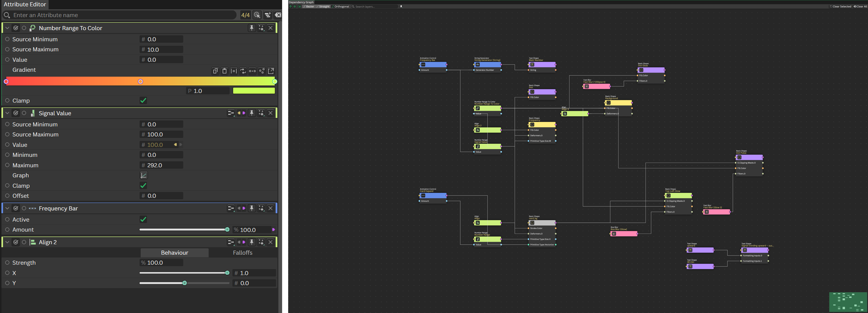Image resolution: width=868 pixels, height=313 pixels.
Task: Click the three-dots gradient interpolation icon
Action: point(252,71)
